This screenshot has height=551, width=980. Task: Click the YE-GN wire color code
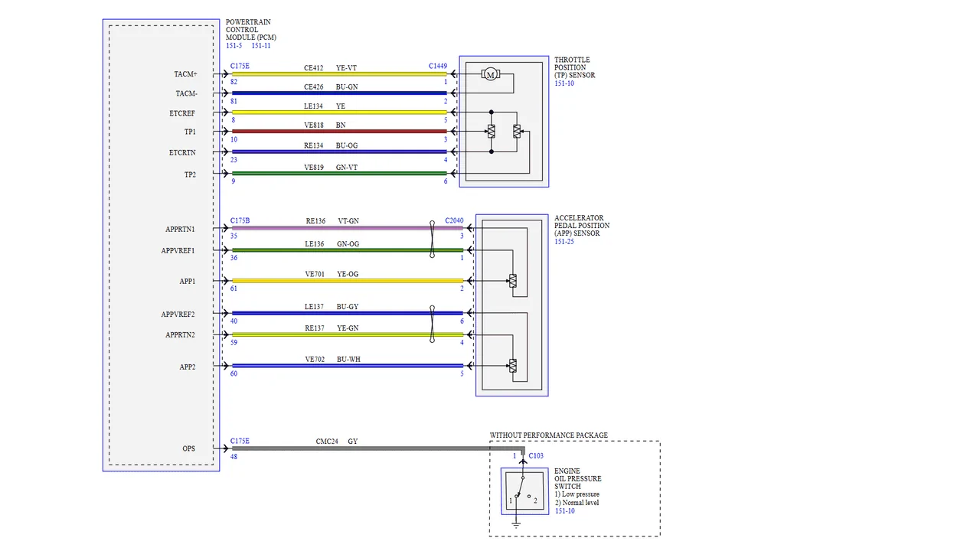pyautogui.click(x=348, y=328)
